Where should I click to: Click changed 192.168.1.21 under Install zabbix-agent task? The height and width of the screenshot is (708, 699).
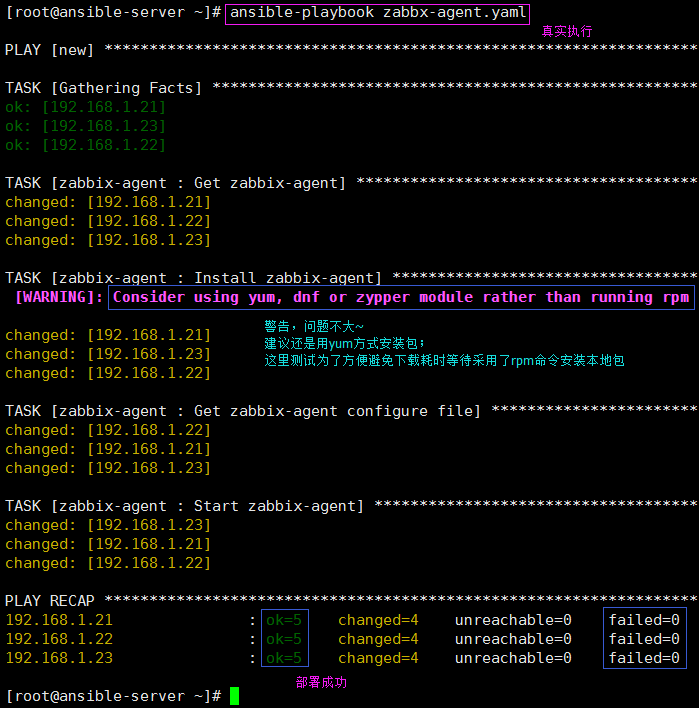point(108,335)
